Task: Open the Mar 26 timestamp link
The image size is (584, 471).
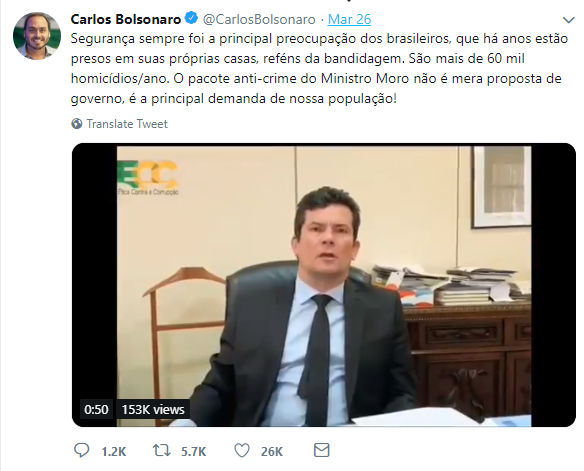Action: pos(349,19)
